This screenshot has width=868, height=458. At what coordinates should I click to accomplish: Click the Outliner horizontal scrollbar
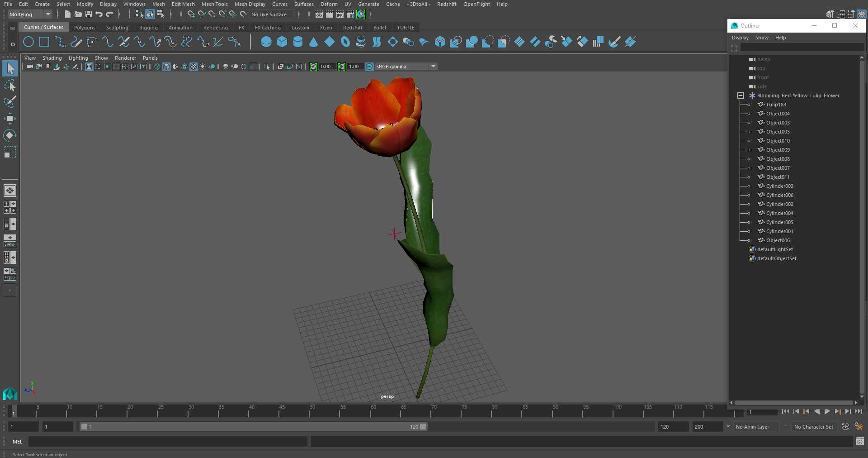click(x=793, y=402)
